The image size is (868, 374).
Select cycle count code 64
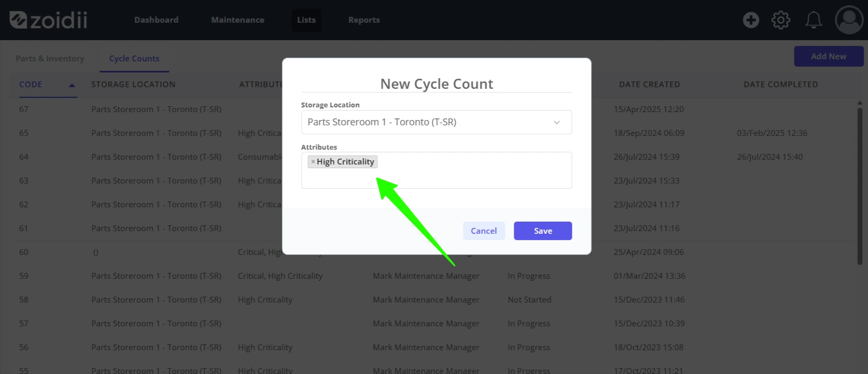point(24,157)
